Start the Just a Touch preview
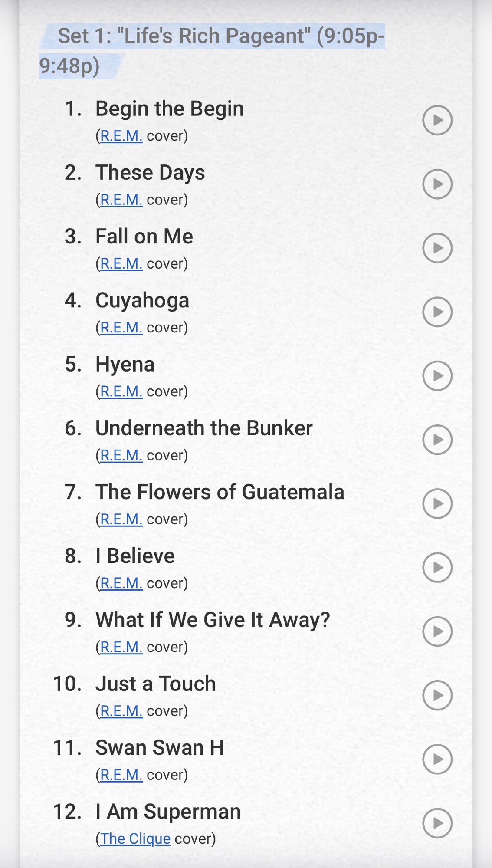492x868 pixels. point(437,695)
